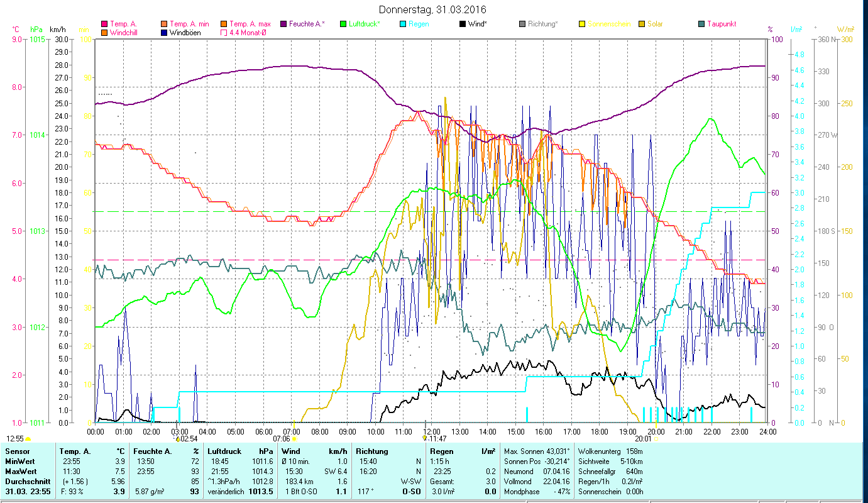Select the gray Richtung* legend entry
The image size is (868, 503).
539,24
